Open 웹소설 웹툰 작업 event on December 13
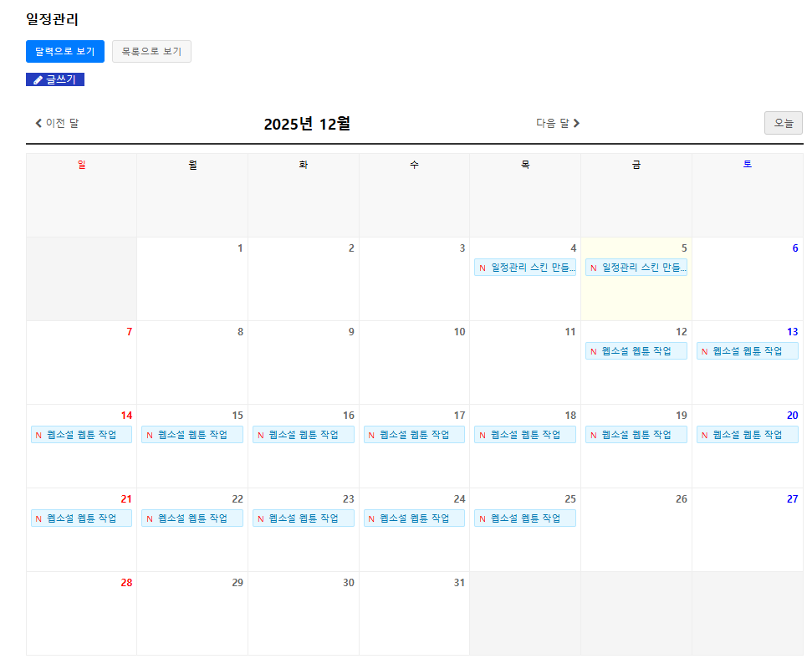 tap(748, 351)
